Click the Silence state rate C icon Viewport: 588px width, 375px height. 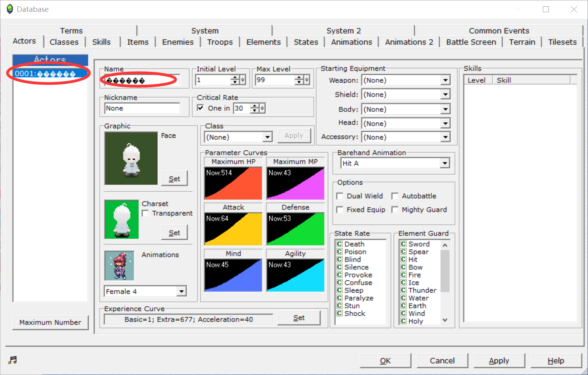[339, 267]
